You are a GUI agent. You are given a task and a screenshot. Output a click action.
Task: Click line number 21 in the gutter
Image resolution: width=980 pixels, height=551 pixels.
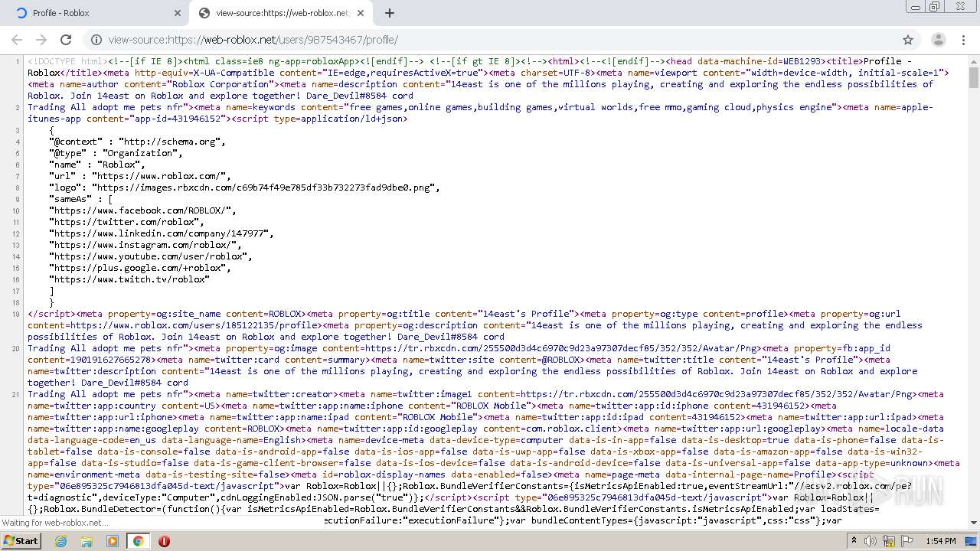pyautogui.click(x=16, y=394)
